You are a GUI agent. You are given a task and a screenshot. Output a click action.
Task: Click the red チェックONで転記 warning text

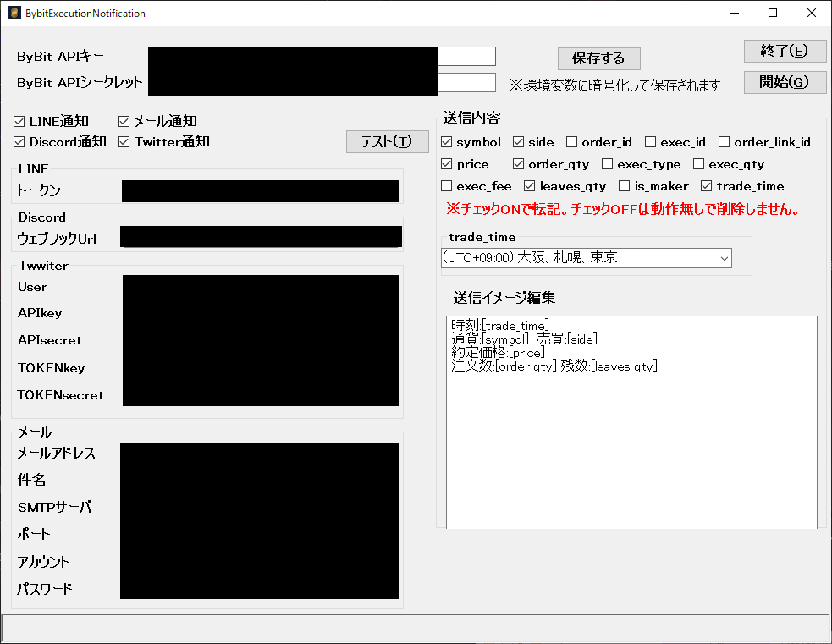tap(623, 209)
